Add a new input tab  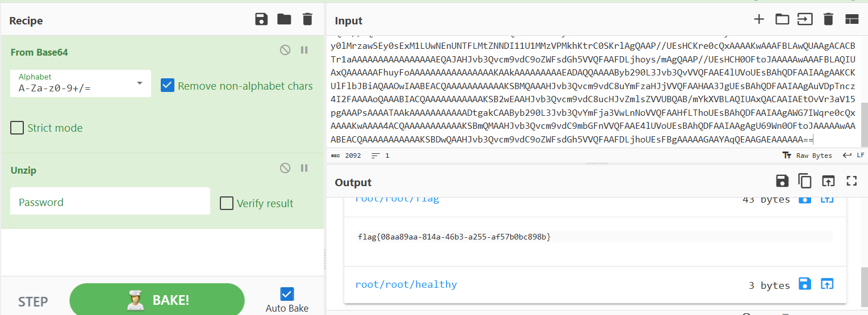759,19
